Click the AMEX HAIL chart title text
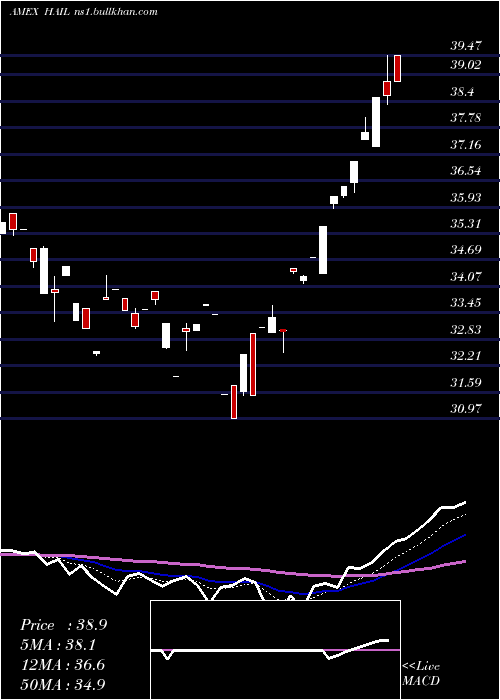Viewport: 500px width, 700px height. point(83,12)
